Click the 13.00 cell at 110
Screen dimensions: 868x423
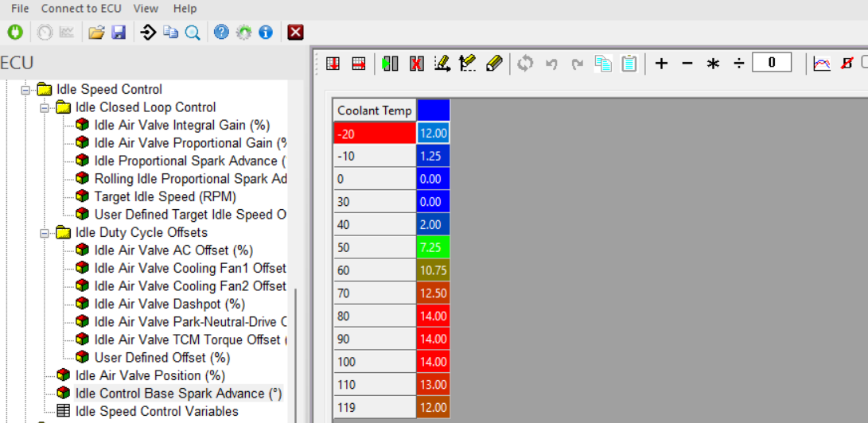tap(434, 384)
